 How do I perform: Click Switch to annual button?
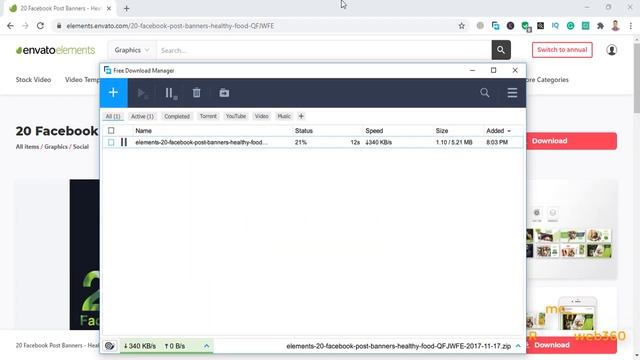[x=562, y=50]
